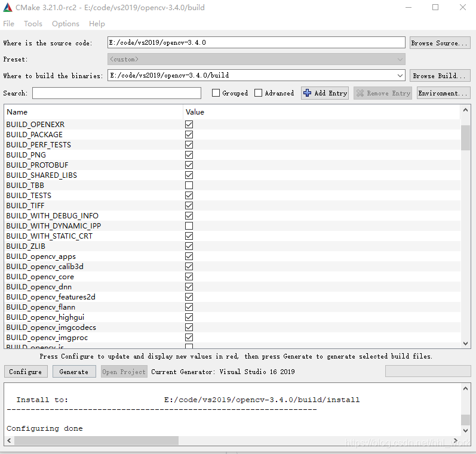Enable the Advanced checkbox

[259, 93]
